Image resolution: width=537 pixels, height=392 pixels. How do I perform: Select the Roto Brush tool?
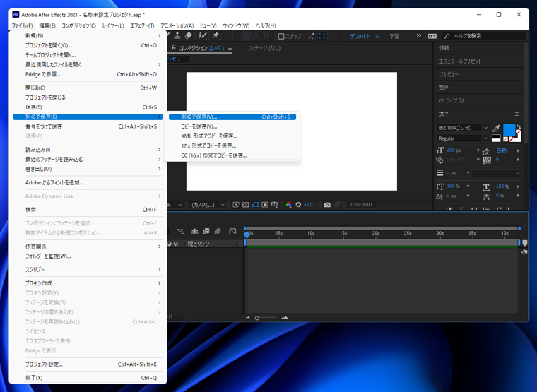tap(202, 35)
